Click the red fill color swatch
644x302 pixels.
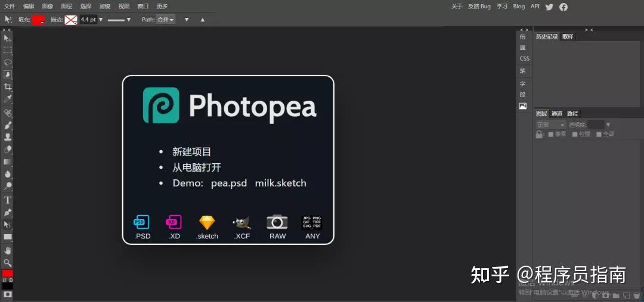[x=38, y=20]
